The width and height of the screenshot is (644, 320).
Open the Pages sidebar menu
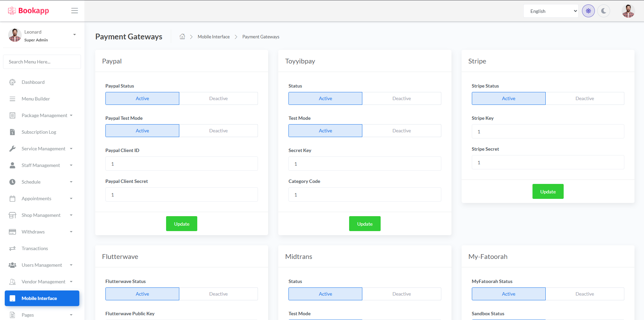[28, 315]
